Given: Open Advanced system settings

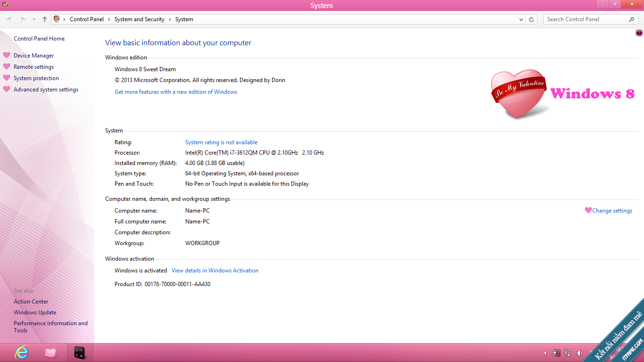Looking at the screenshot, I should pos(46,90).
